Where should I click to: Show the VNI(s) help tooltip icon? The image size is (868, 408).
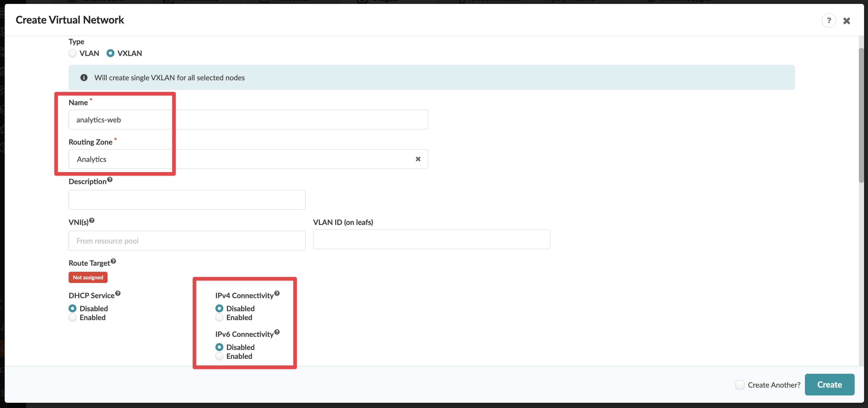pos(92,220)
